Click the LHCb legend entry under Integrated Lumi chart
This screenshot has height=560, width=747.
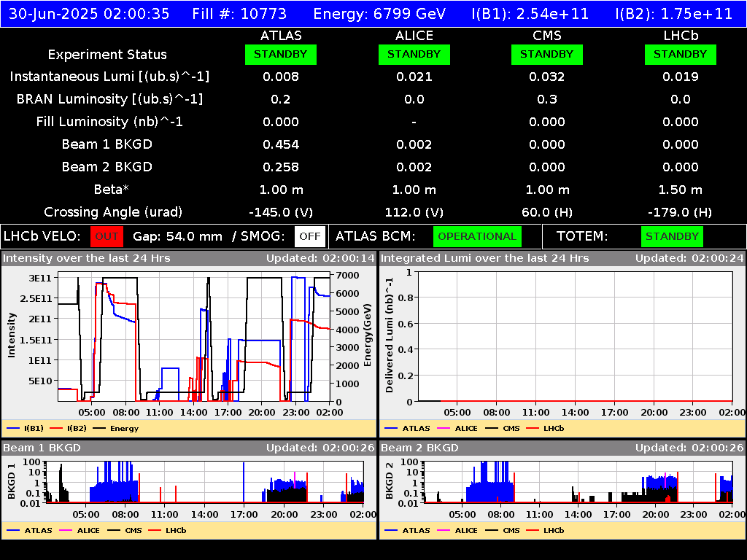tap(545, 428)
